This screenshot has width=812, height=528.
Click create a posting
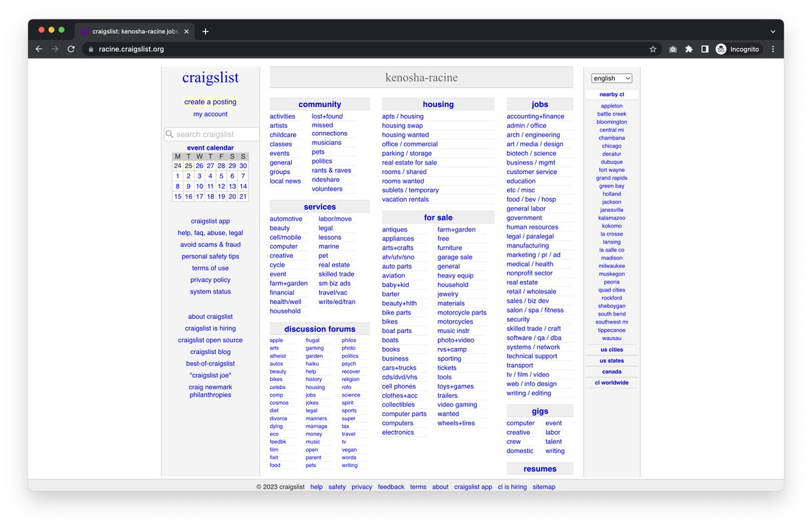click(210, 102)
